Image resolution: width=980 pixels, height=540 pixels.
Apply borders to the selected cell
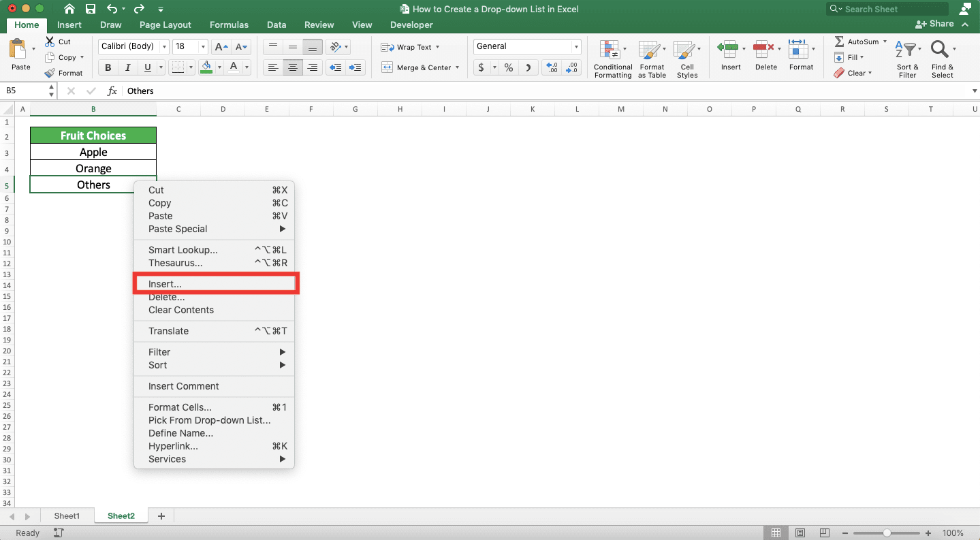(x=177, y=67)
